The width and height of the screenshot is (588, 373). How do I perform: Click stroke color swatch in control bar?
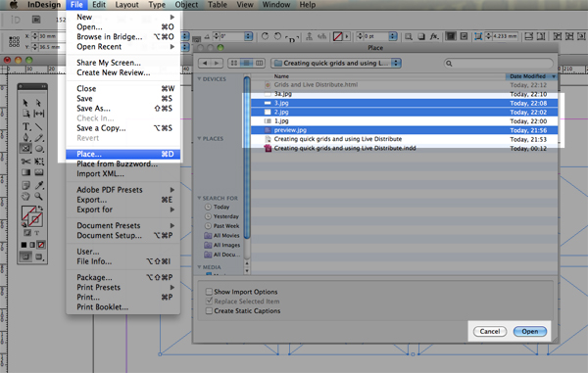(x=337, y=36)
